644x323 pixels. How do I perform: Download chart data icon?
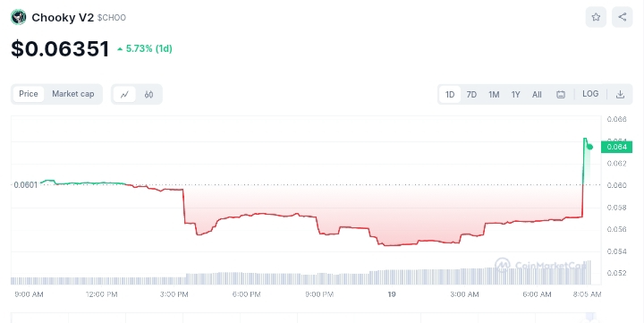coord(620,95)
